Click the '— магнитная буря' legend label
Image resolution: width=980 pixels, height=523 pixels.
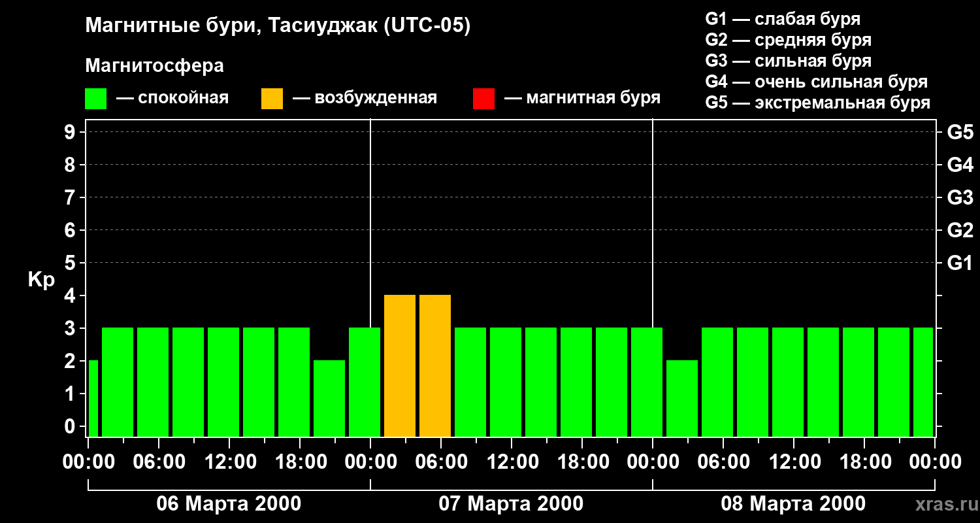point(583,99)
